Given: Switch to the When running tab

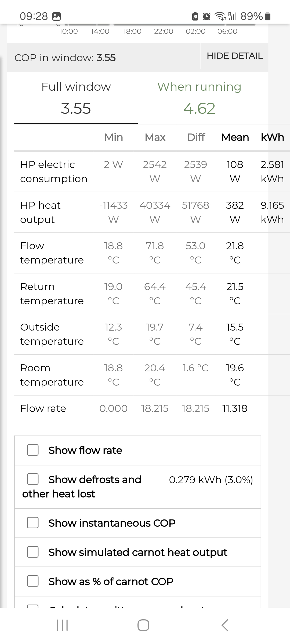Looking at the screenshot, I should point(199,97).
